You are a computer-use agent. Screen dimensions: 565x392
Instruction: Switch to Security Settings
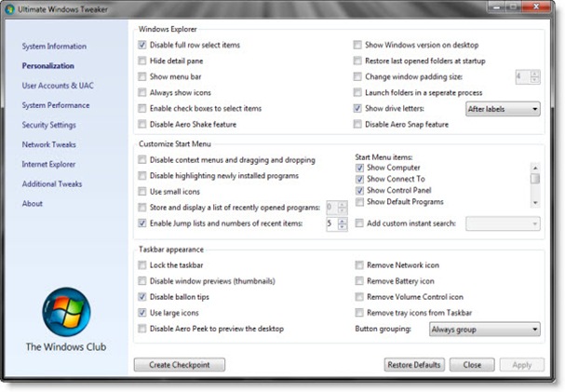click(x=48, y=125)
